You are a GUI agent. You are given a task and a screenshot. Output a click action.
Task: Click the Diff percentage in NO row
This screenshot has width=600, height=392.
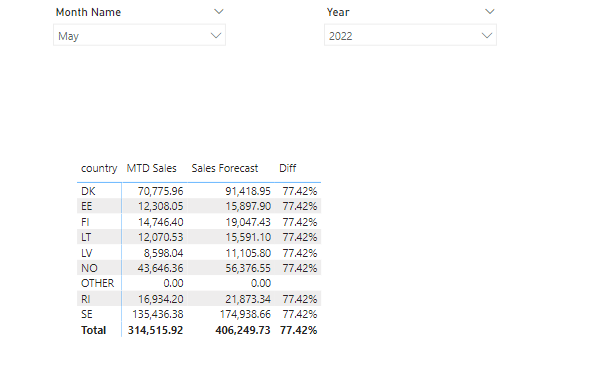pyautogui.click(x=300, y=268)
